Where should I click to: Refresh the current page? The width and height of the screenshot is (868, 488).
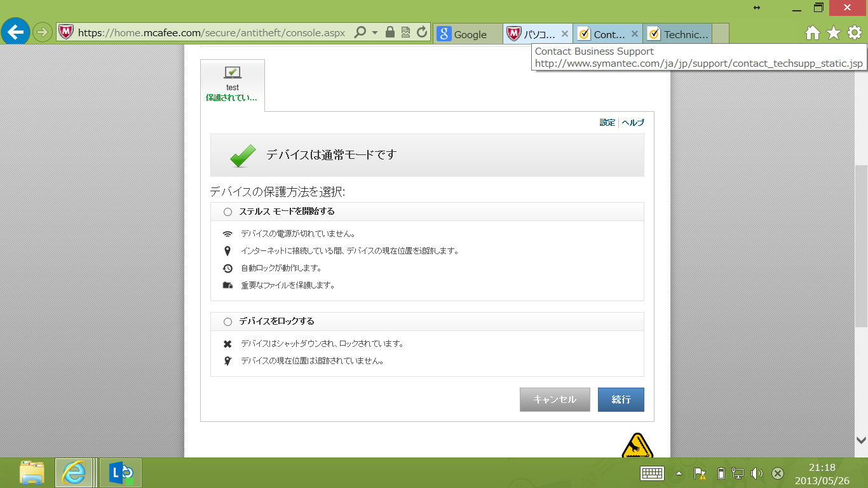422,32
